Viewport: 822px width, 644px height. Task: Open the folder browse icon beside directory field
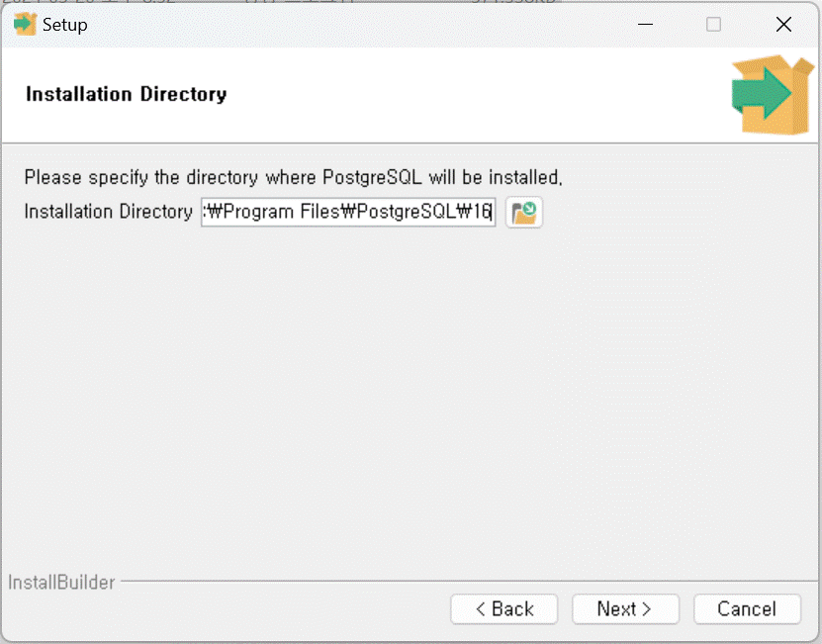[x=523, y=213]
